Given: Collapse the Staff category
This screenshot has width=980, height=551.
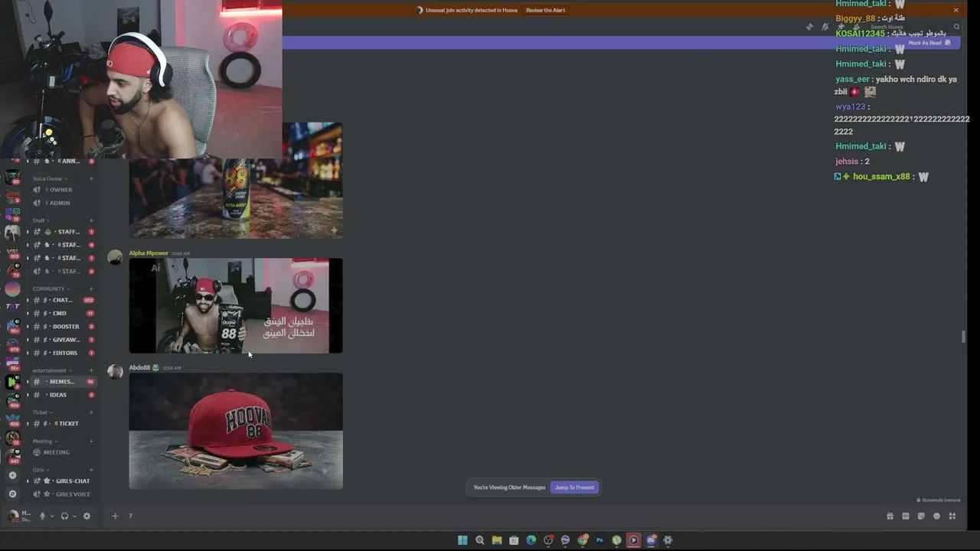Looking at the screenshot, I should coord(41,220).
